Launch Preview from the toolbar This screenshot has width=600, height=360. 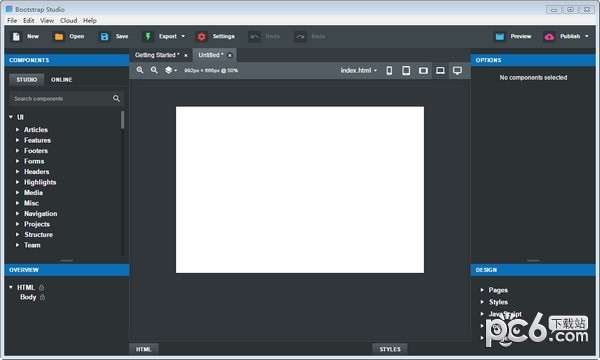coord(513,36)
